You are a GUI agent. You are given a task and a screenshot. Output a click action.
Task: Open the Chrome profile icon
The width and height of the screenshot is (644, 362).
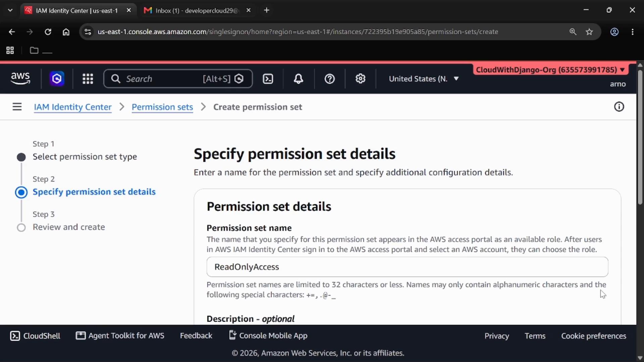pyautogui.click(x=614, y=32)
